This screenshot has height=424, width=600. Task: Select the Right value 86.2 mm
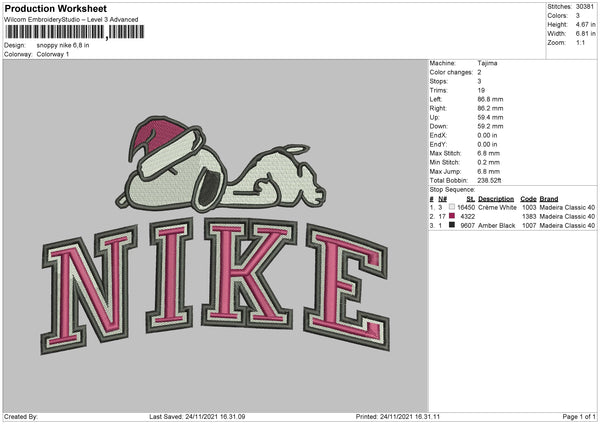coord(490,108)
